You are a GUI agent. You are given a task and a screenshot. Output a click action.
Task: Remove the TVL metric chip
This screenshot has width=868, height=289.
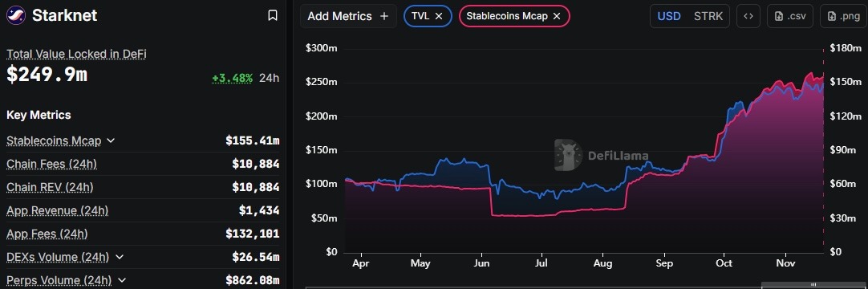pyautogui.click(x=439, y=16)
